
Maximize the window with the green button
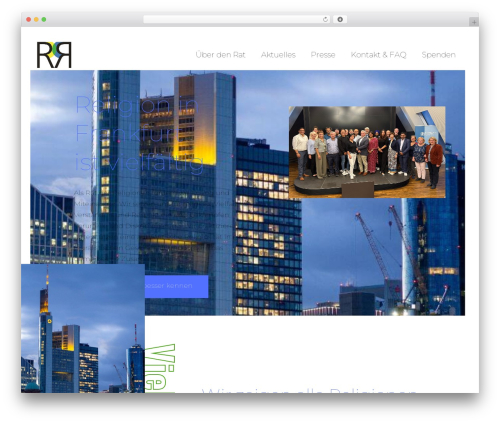coord(44,20)
